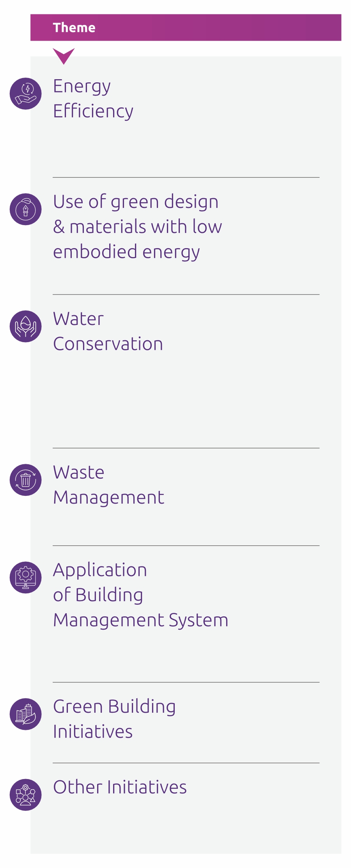Click divider line below Energy Efficiency
This screenshot has height=868, width=351.
[186, 178]
